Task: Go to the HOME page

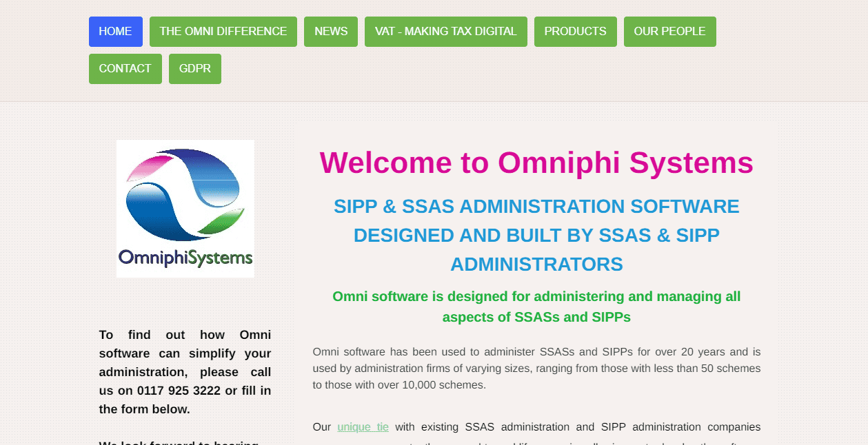Action: tap(115, 32)
